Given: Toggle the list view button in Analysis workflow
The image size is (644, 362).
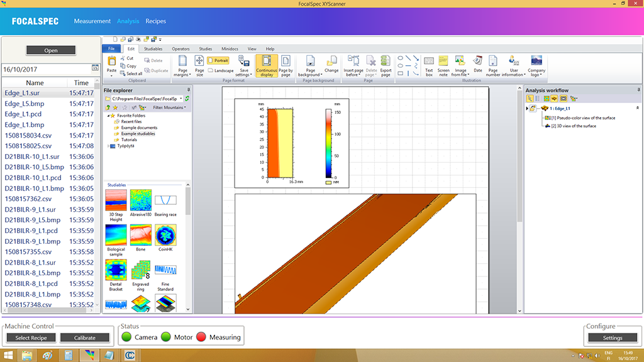Looking at the screenshot, I should [538, 99].
